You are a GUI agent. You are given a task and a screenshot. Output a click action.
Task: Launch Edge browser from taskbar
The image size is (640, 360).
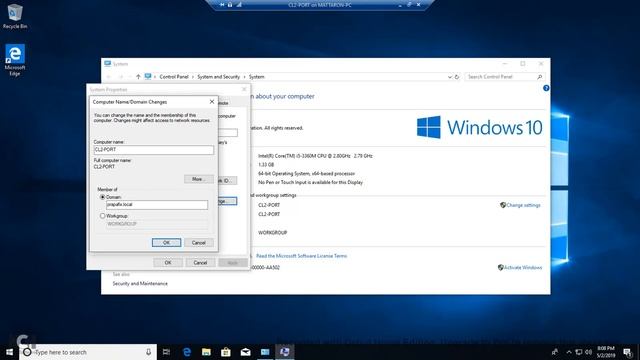tap(187, 352)
